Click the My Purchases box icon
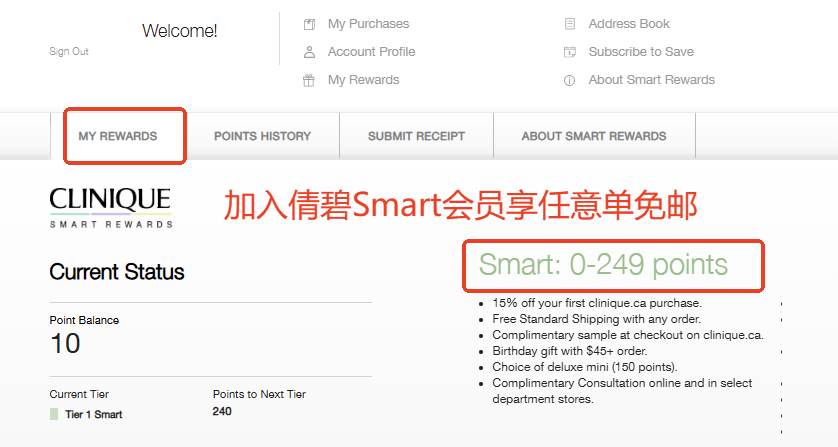The height and width of the screenshot is (447, 838). tap(309, 24)
